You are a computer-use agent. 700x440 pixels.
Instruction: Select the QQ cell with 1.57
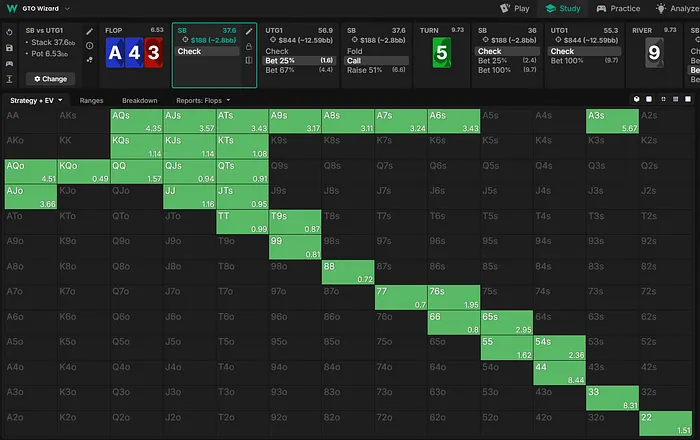tap(137, 171)
